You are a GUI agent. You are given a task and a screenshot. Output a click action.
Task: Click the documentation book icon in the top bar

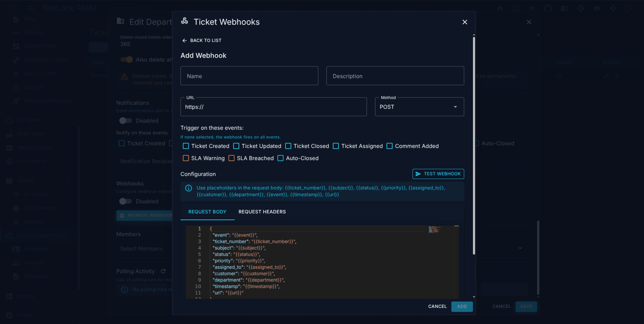pos(564,8)
